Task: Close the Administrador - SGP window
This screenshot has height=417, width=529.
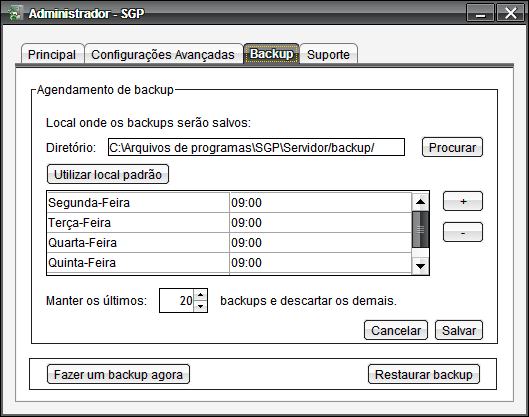Action: pyautogui.click(x=510, y=13)
